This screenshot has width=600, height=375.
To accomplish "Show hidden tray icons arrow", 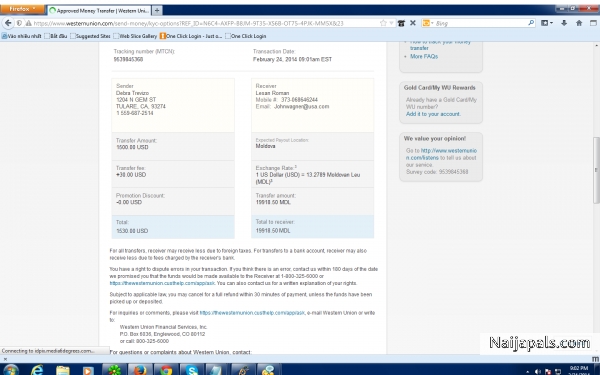I will [x=528, y=372].
